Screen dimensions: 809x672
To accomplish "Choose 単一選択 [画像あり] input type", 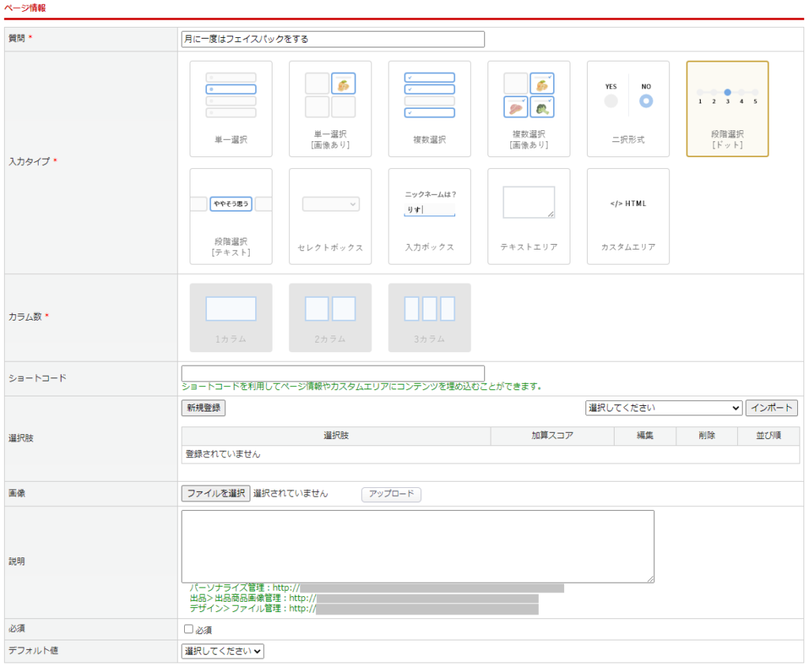I will [330, 109].
